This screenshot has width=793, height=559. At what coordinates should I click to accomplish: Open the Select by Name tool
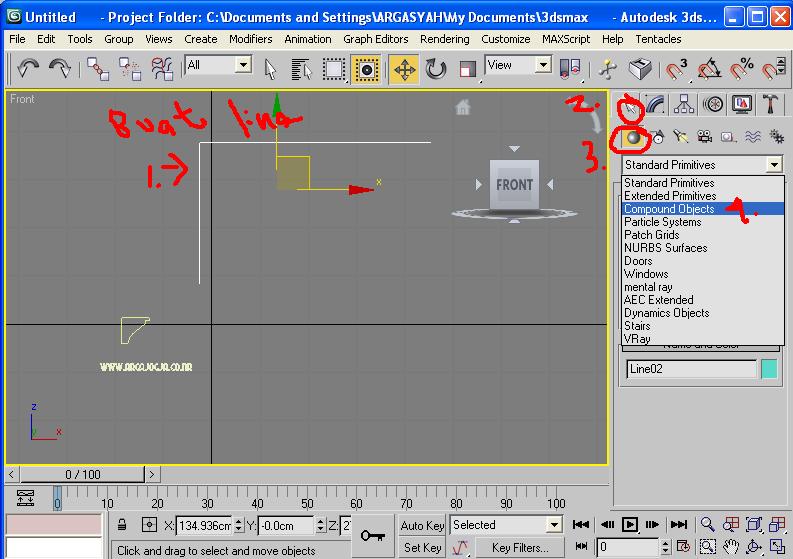(x=302, y=69)
